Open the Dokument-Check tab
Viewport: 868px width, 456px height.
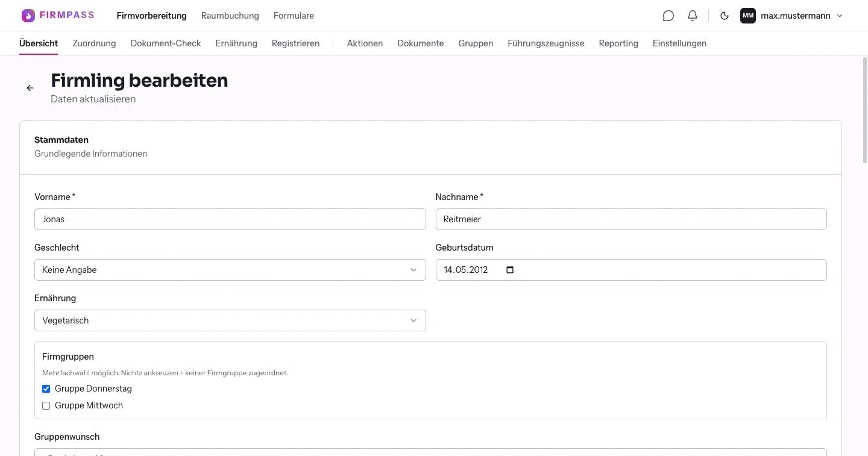click(166, 43)
